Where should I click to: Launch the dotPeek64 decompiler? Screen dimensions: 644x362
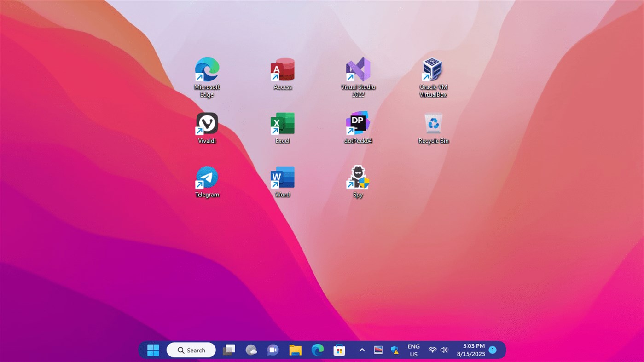tap(358, 123)
